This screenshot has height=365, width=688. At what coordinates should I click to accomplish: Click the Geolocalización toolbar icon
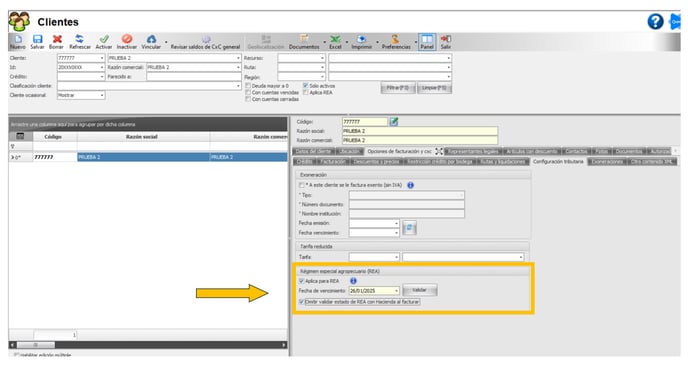pyautogui.click(x=265, y=39)
